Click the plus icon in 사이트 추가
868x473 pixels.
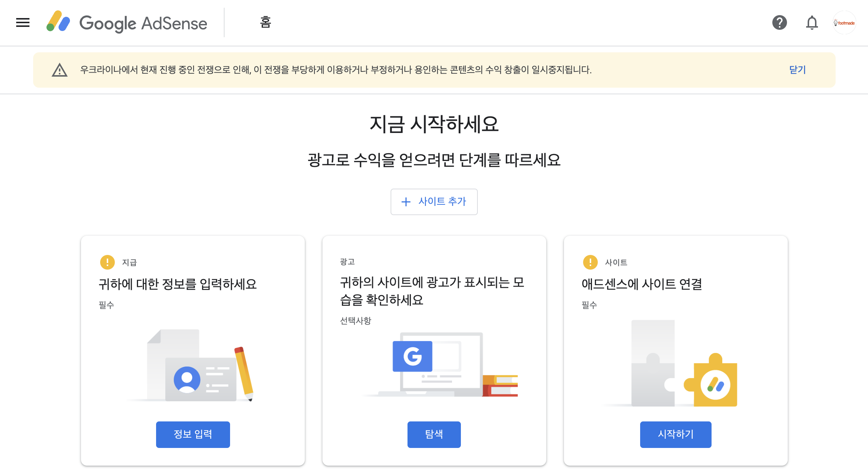(406, 202)
